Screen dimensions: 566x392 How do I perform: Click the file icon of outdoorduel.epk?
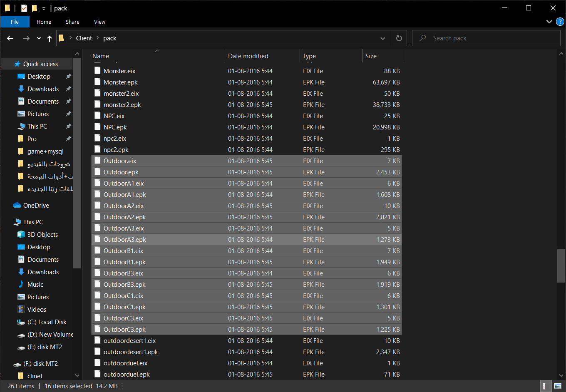(97, 374)
